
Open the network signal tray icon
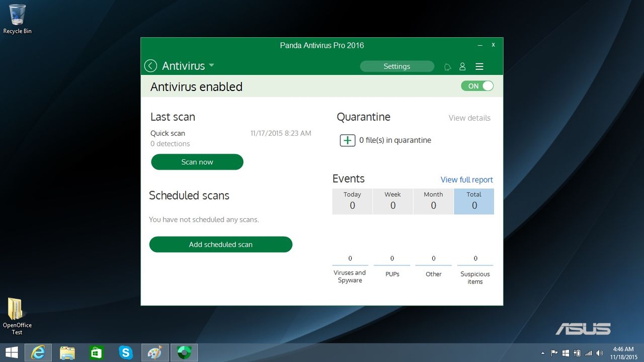click(x=589, y=353)
